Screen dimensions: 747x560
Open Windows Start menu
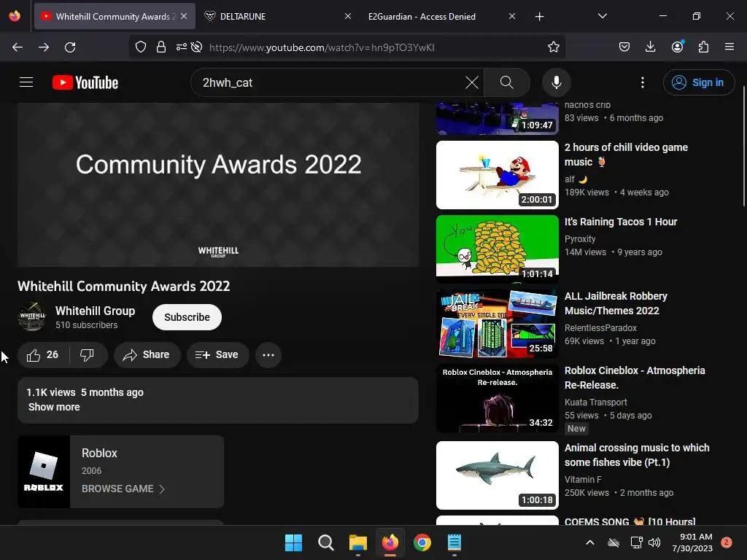pos(293,542)
